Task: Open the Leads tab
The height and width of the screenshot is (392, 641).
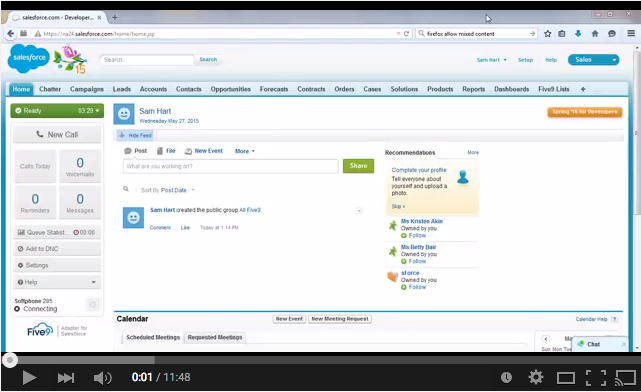Action: 122,89
